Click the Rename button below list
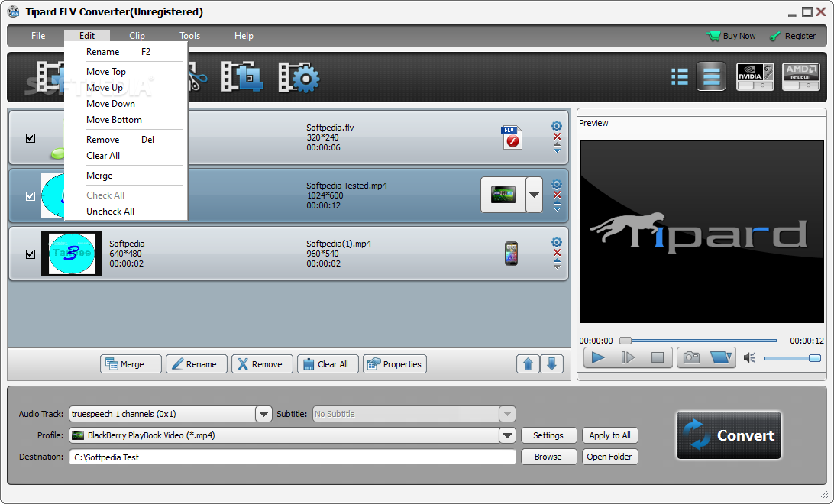The height and width of the screenshot is (504, 834). point(196,364)
